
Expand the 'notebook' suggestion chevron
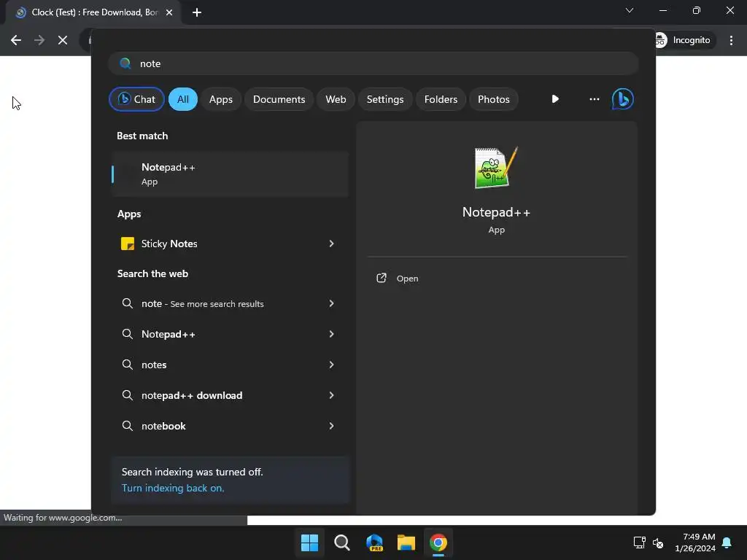[331, 426]
